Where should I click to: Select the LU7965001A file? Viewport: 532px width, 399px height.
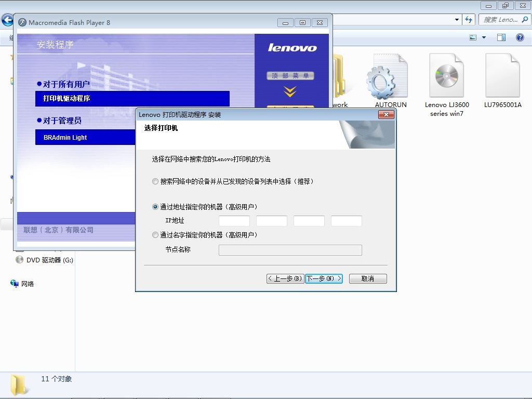pyautogui.click(x=503, y=81)
